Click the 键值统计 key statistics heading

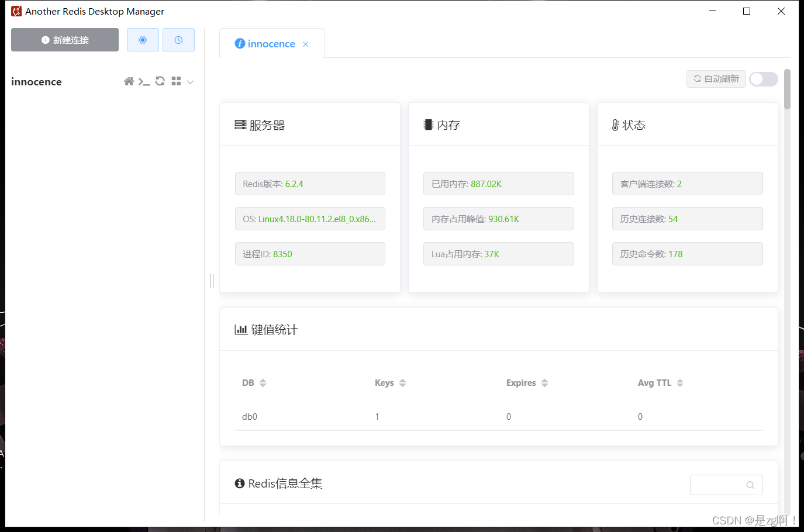[266, 330]
